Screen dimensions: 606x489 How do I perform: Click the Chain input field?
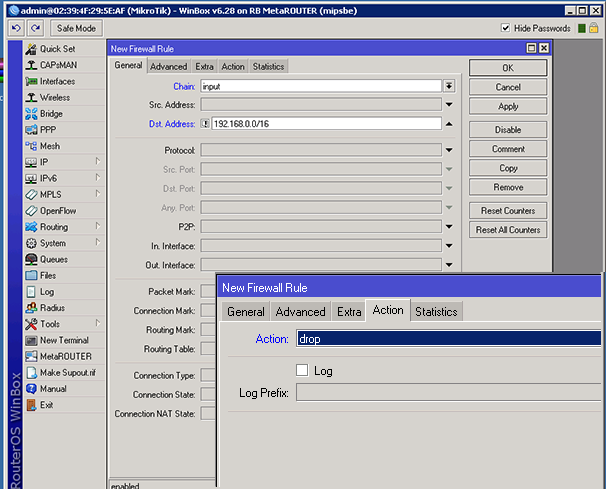tap(321, 86)
